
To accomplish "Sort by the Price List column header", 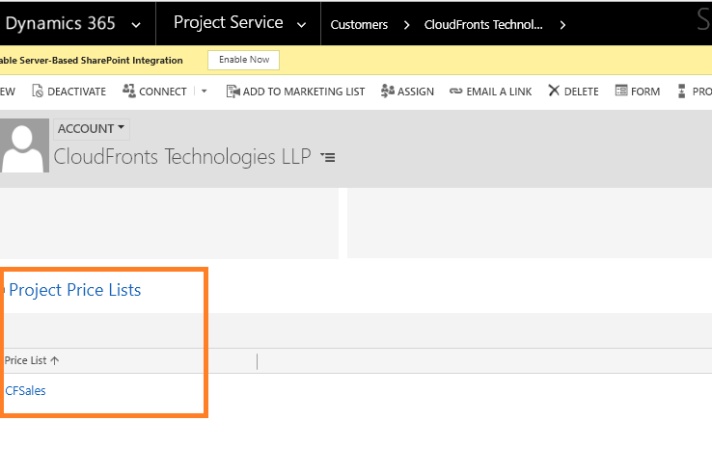I will pos(31,360).
